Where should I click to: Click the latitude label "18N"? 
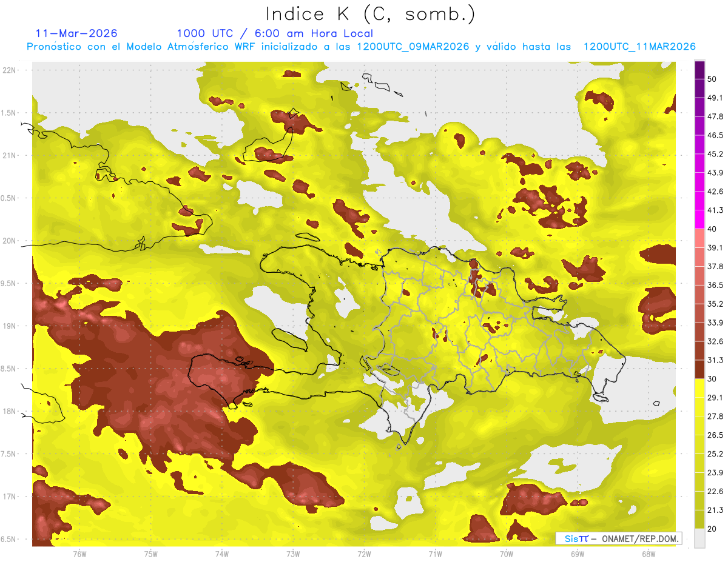click(x=10, y=412)
